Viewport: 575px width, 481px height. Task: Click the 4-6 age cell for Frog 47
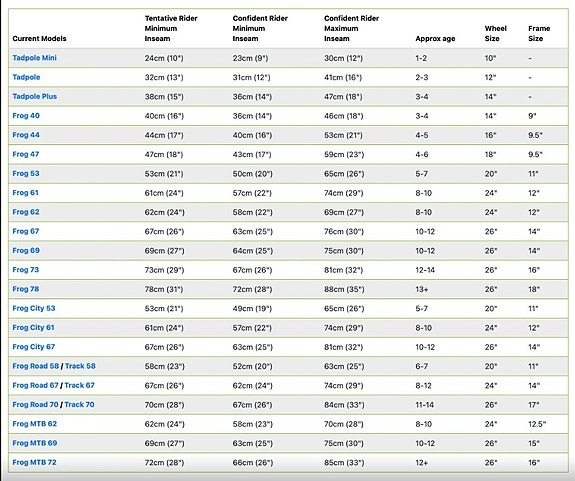tap(421, 154)
